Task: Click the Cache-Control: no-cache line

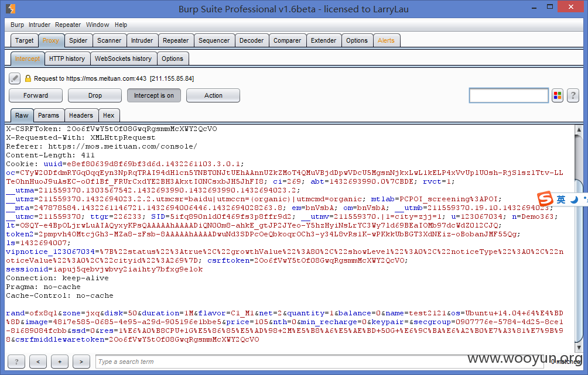Action: [60, 295]
